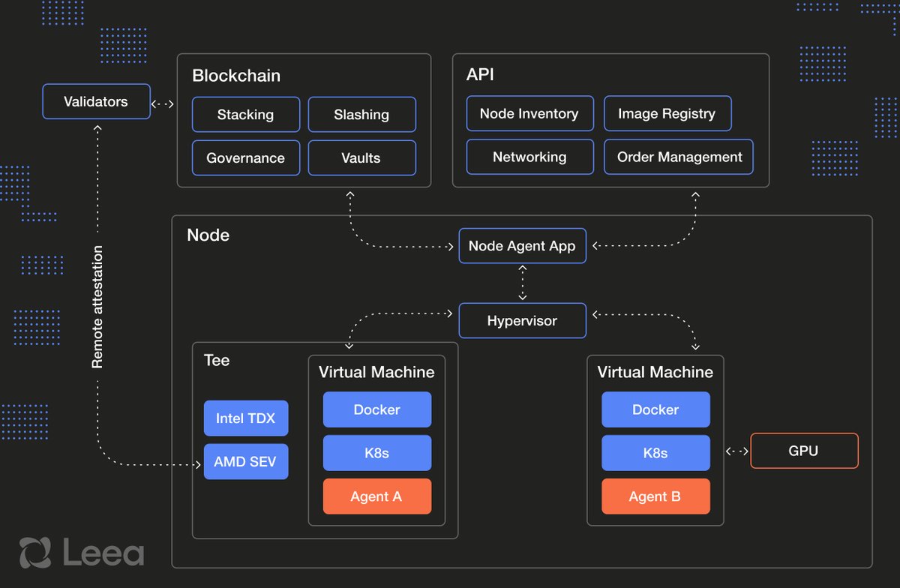Viewport: 900px width, 588px height.
Task: Select the Intel TDX block
Action: click(246, 418)
